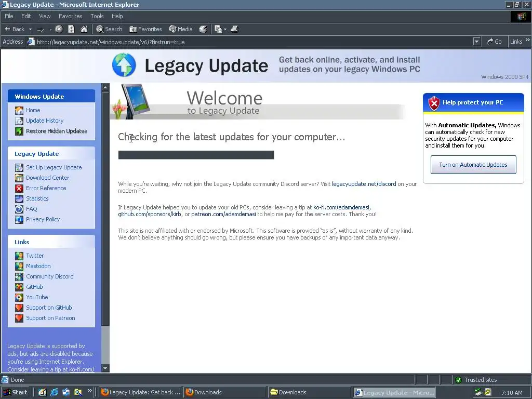Open the Download Center link

tap(47, 178)
